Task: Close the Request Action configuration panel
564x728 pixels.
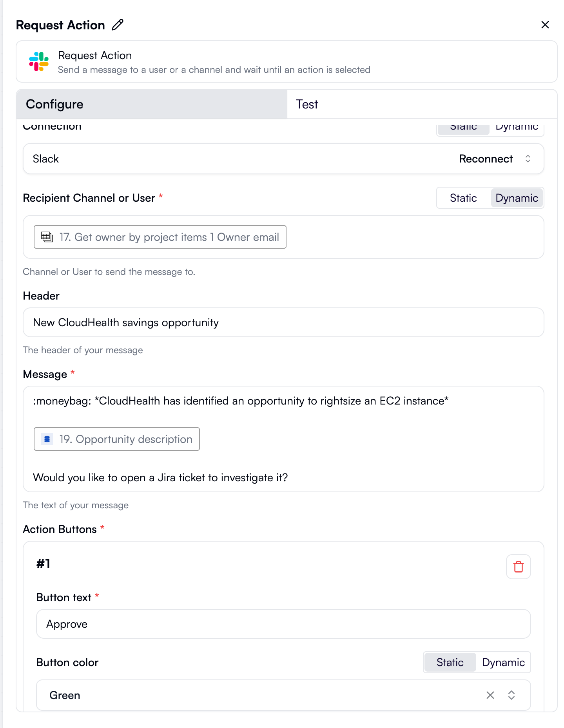Action: point(545,25)
